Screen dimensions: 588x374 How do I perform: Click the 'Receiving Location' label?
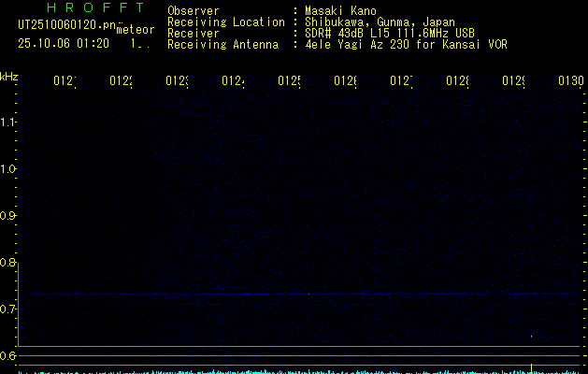click(226, 22)
